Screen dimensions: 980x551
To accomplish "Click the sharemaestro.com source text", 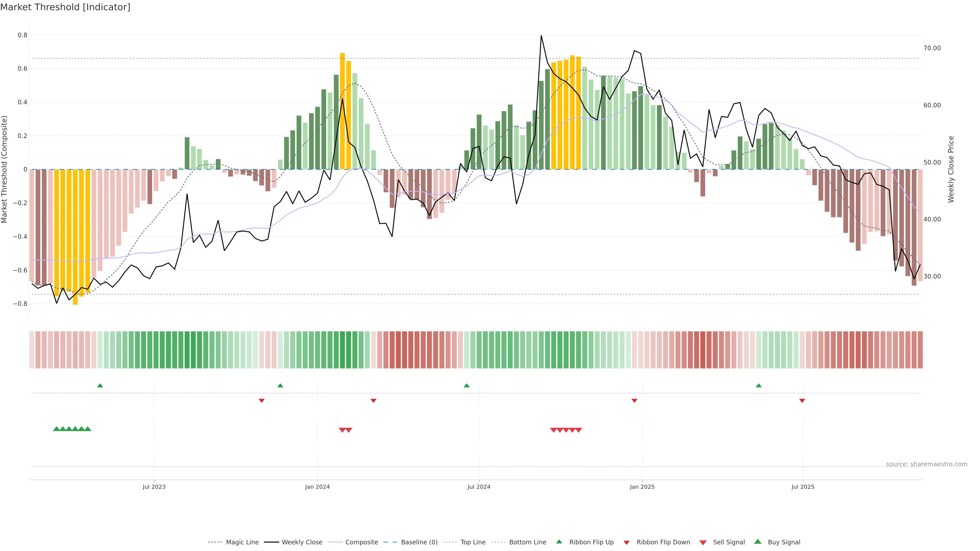I will [x=926, y=464].
